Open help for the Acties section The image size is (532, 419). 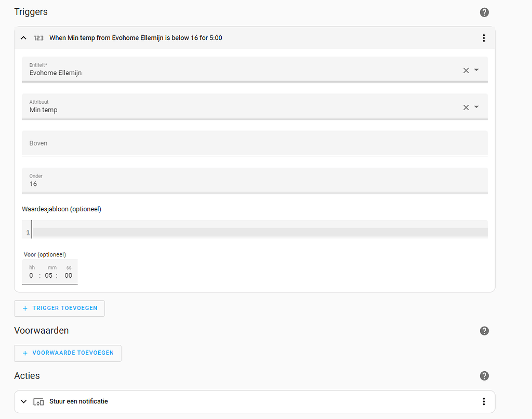484,376
